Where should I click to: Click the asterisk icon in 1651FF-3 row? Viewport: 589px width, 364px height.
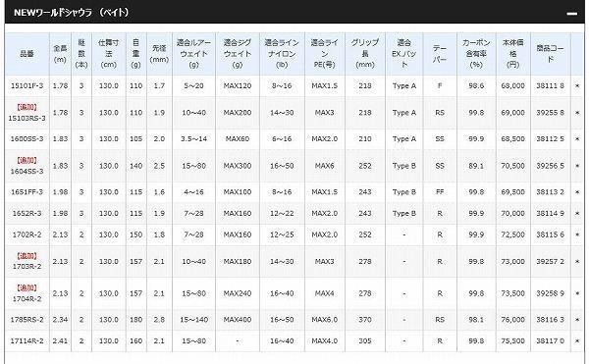pos(577,192)
